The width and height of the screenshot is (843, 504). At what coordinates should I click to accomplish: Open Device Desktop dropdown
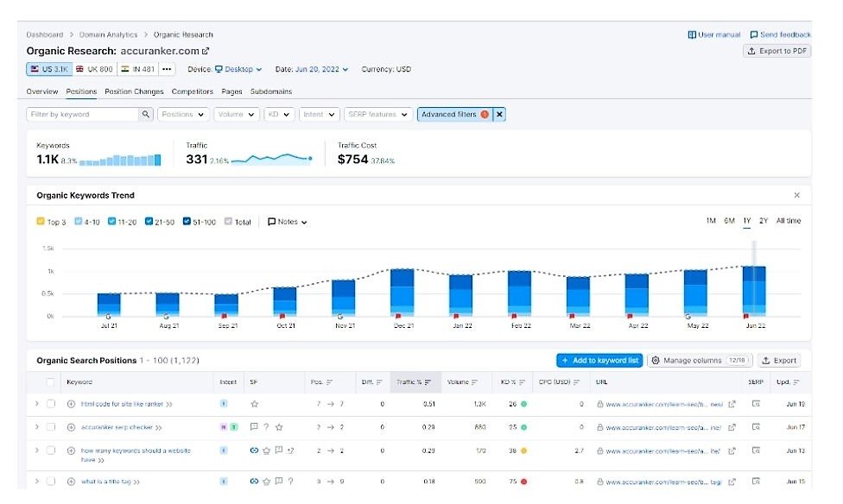pyautogui.click(x=238, y=69)
